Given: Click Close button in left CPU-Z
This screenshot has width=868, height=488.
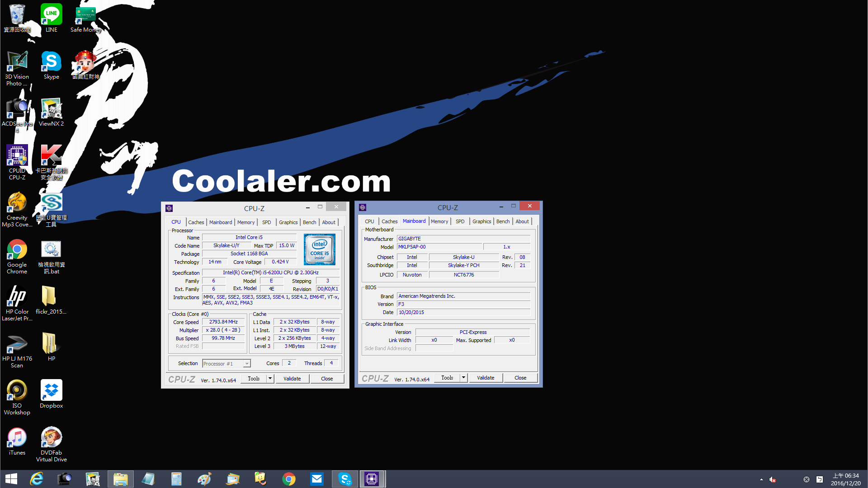Looking at the screenshot, I should pyautogui.click(x=327, y=379).
